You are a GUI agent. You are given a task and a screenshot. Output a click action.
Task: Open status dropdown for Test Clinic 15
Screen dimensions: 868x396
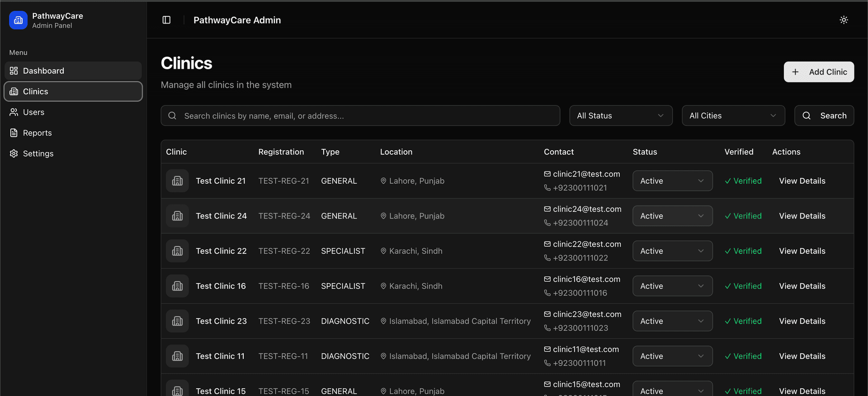coord(673,389)
